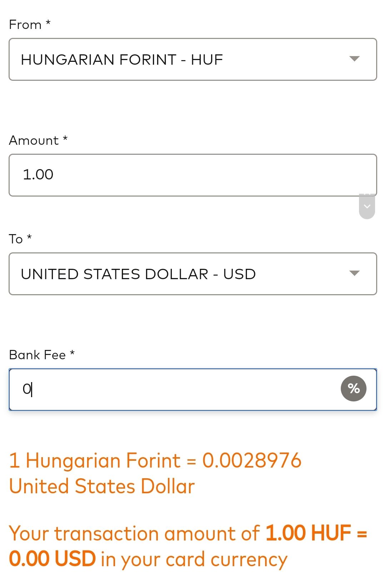The width and height of the screenshot is (384, 588).
Task: Expand the From currency dropdown arrow
Action: pos(354,59)
